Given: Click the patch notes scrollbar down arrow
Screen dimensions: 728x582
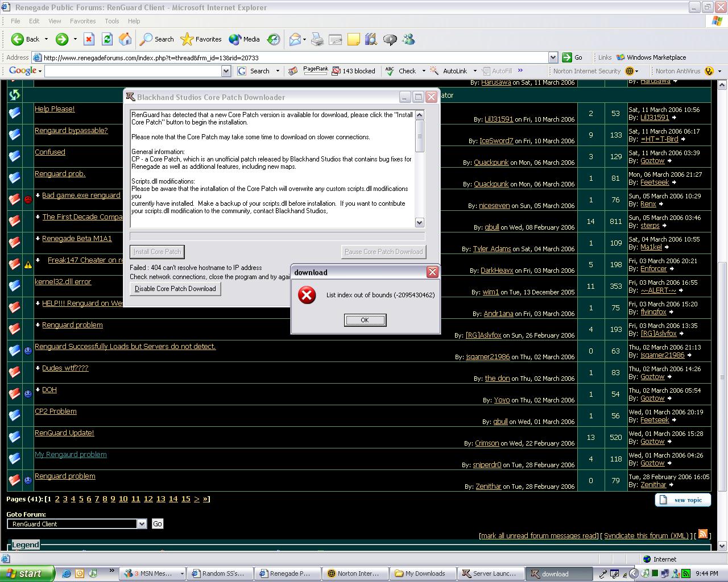Looking at the screenshot, I should point(420,223).
